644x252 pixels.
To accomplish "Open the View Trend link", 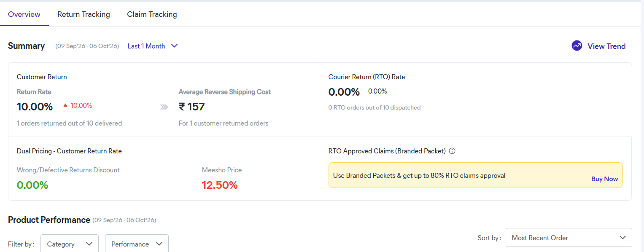I will coord(606,46).
